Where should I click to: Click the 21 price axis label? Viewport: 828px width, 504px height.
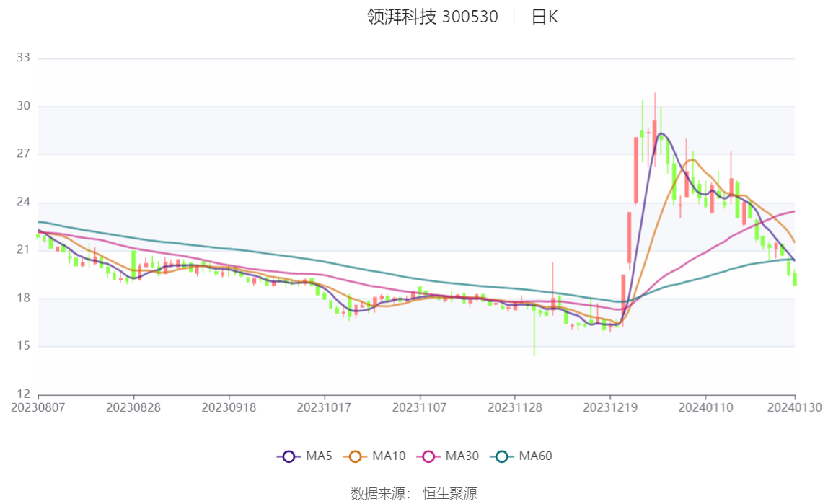[x=23, y=249]
